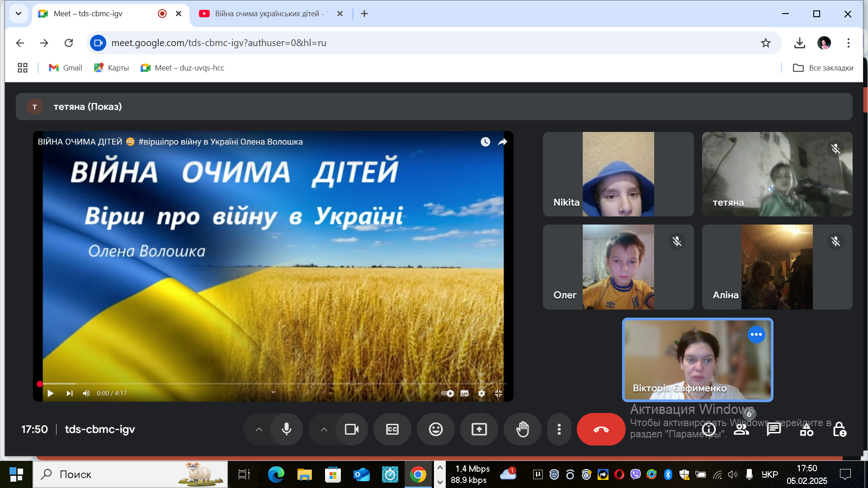Bookmark this page with the star icon
The height and width of the screenshot is (488, 868).
point(765,43)
